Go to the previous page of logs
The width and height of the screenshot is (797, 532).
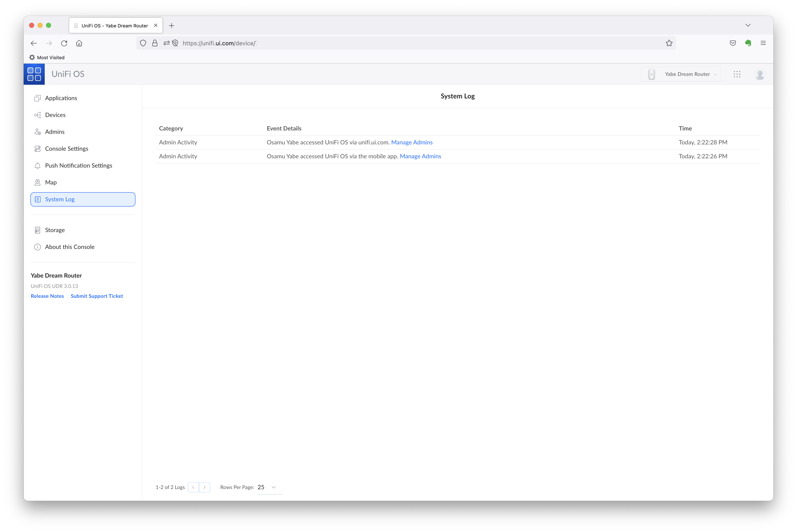(x=193, y=487)
